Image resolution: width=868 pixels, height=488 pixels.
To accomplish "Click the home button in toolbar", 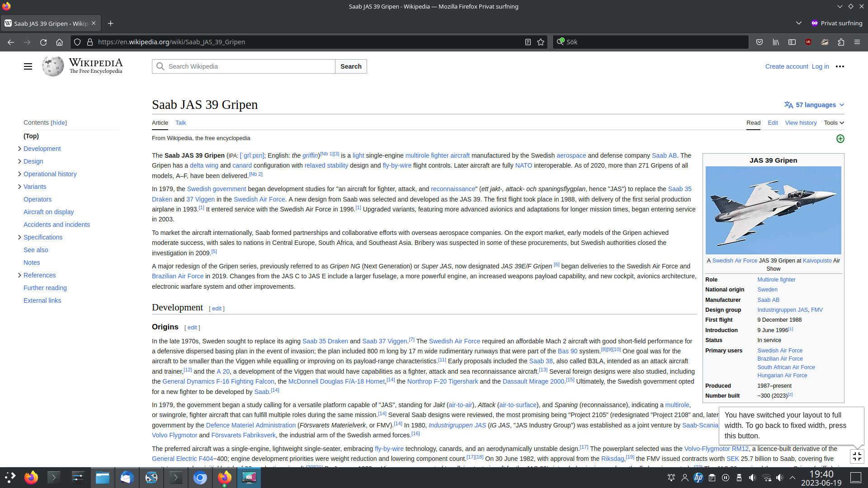I will 59,42.
